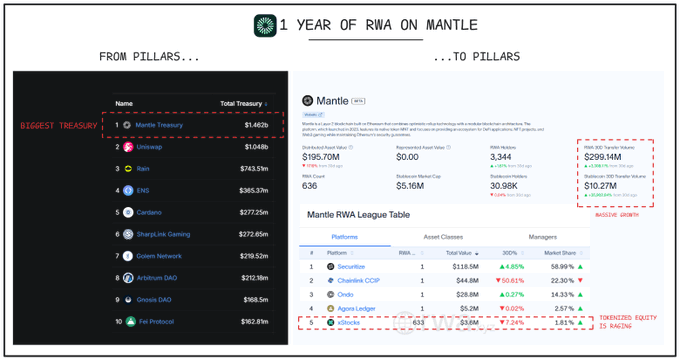Click info icon beside Represented Asset Value
Screen dimensions: 680x360
point(448,147)
